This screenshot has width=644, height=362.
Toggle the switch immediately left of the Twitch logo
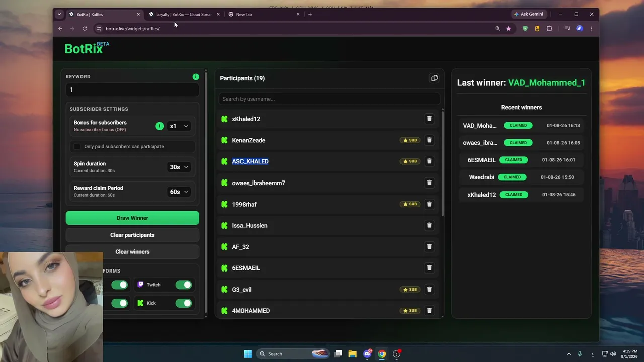120,285
